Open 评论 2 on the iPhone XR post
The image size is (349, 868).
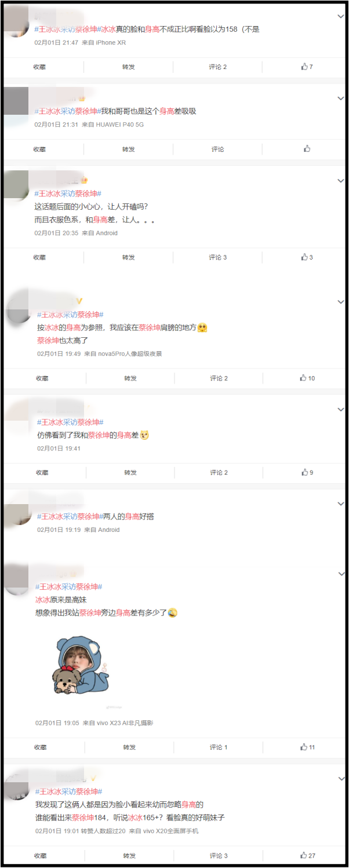click(218, 67)
